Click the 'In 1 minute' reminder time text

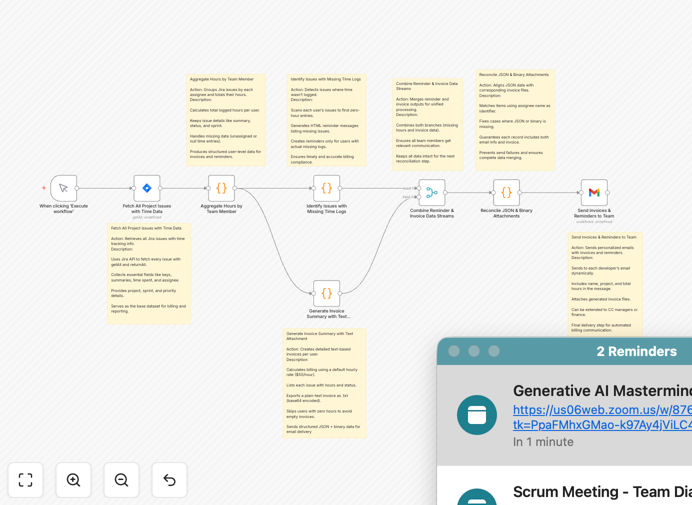click(x=543, y=442)
